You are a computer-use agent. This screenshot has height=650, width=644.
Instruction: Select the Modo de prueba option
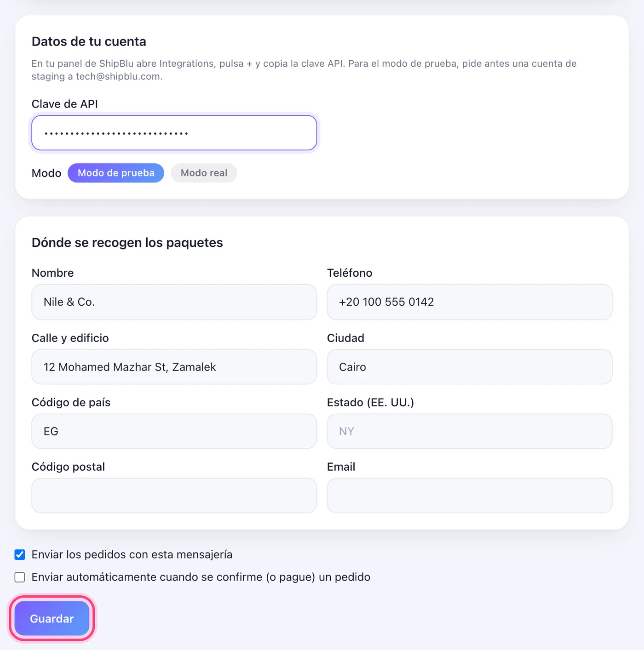click(116, 173)
